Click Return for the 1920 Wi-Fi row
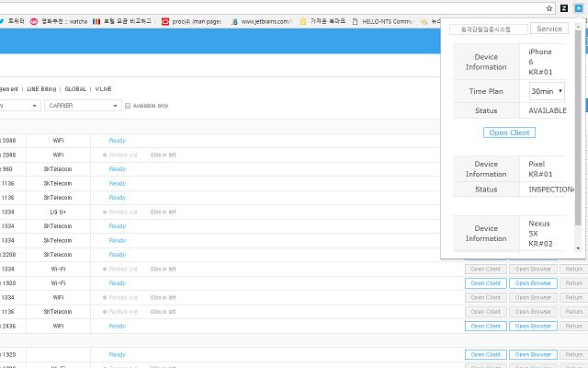The image size is (588, 368). [573, 283]
